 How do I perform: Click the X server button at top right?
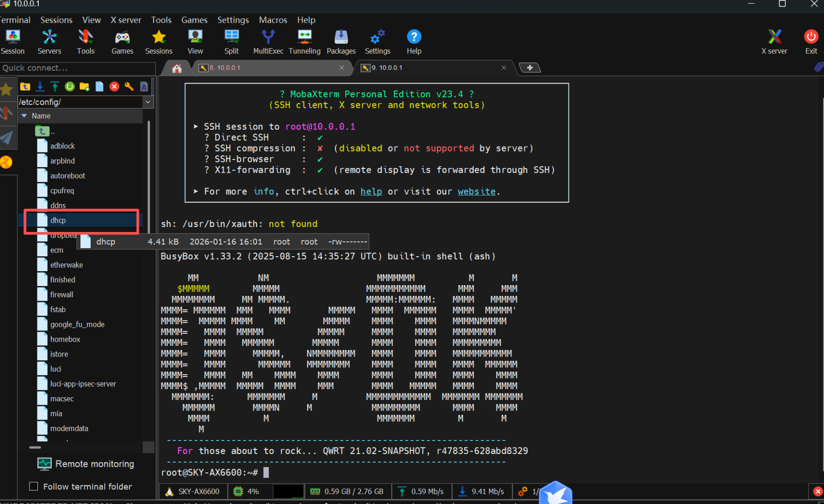point(774,42)
